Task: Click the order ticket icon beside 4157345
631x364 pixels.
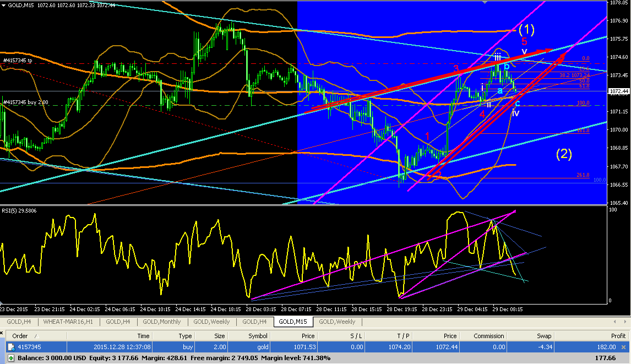Action: [11, 347]
